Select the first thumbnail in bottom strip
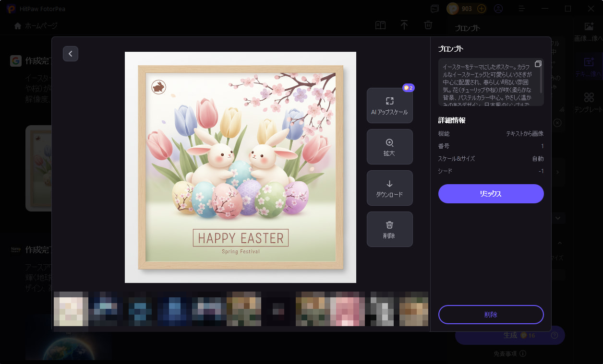Screen dimensions: 603x364 coord(71,309)
